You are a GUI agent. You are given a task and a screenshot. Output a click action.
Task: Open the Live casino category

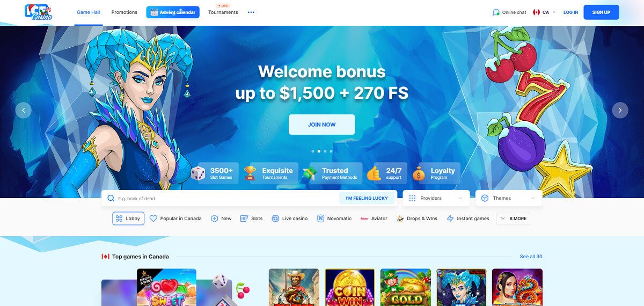point(289,218)
